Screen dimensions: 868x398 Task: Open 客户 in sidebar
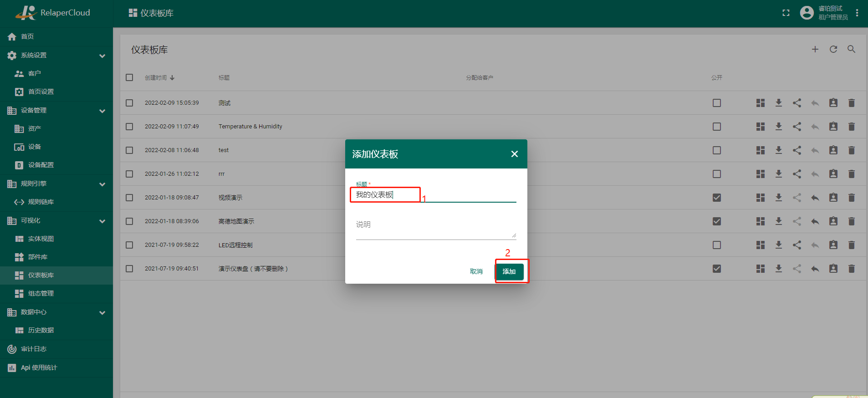pyautogui.click(x=56, y=73)
